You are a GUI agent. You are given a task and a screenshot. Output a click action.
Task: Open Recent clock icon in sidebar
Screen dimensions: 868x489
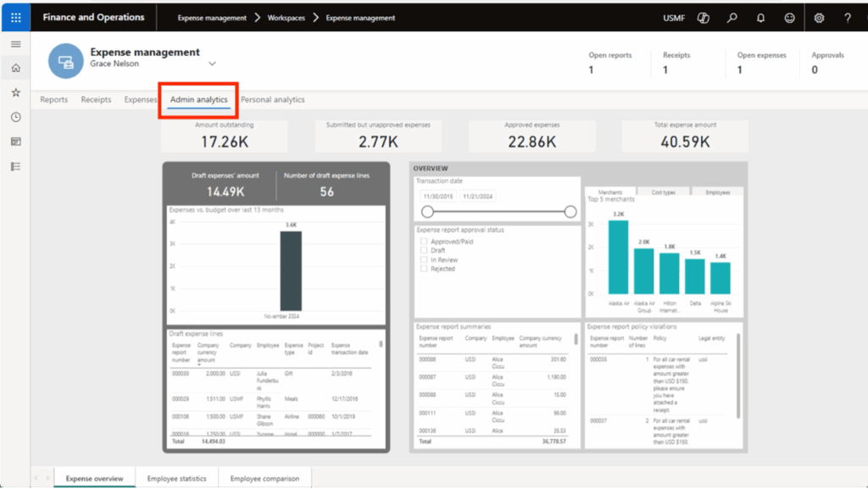coord(15,117)
